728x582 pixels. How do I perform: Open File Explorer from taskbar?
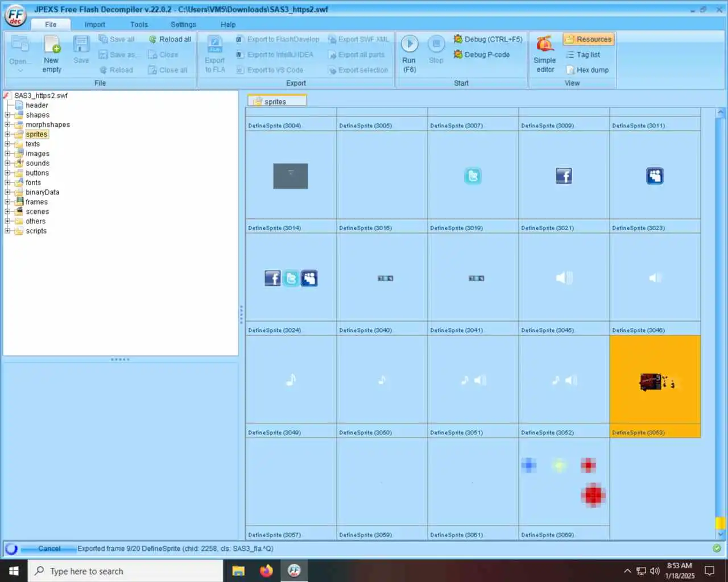pyautogui.click(x=238, y=571)
